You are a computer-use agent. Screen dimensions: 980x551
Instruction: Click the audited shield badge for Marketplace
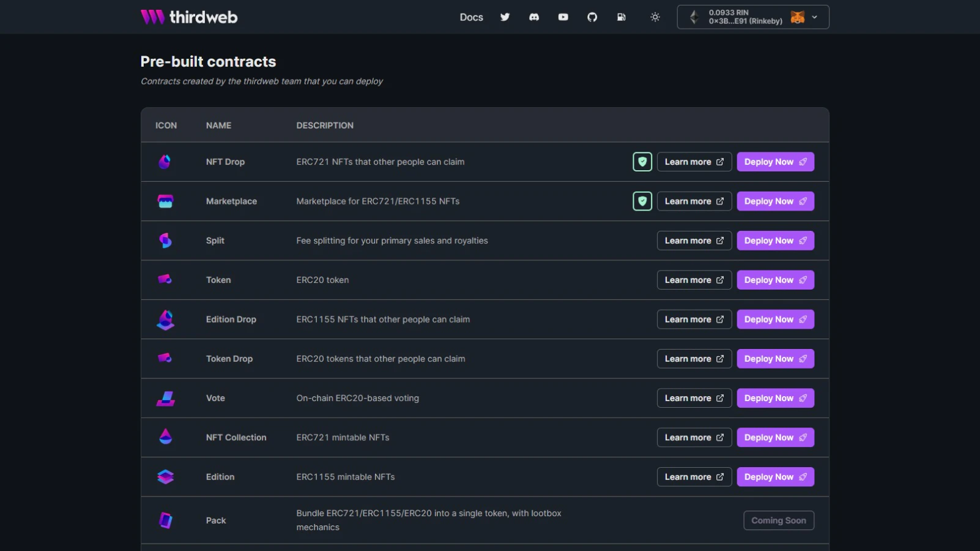click(x=642, y=201)
